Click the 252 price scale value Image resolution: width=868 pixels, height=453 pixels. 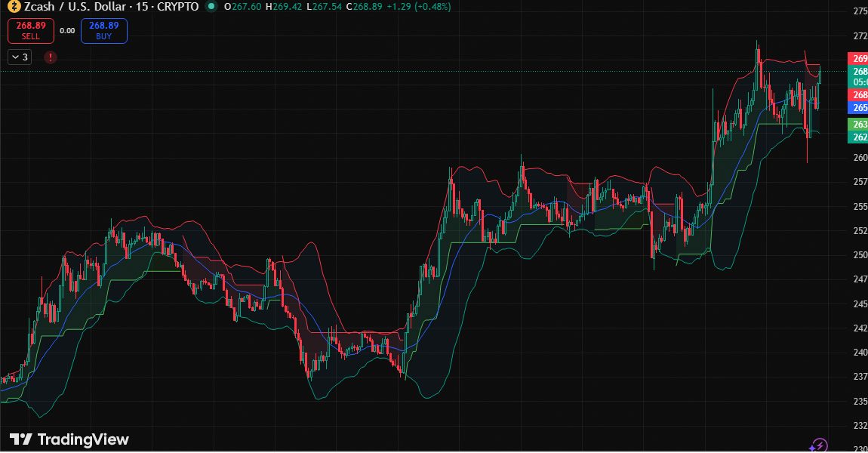click(x=860, y=231)
